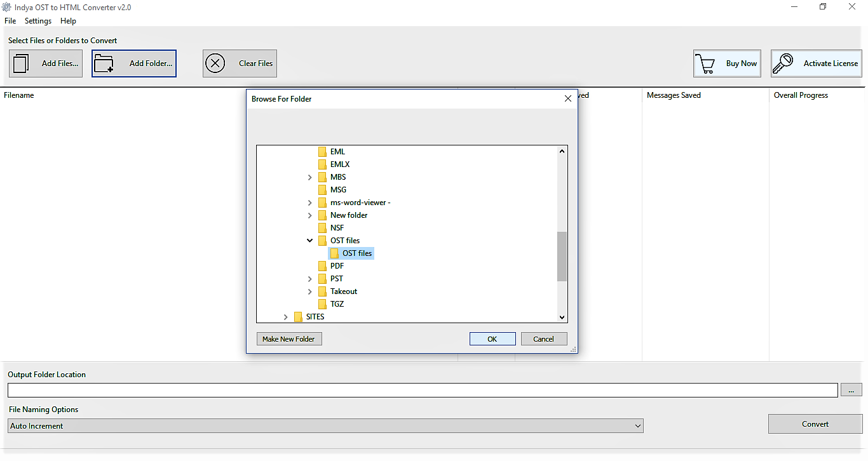
Task: Close the Browse For Folder dialog
Action: (x=568, y=98)
